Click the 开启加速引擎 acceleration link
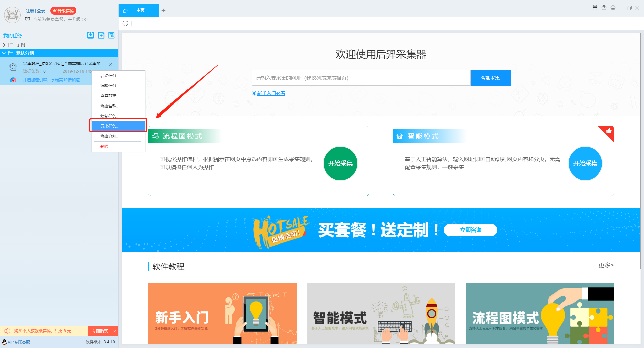 coord(51,80)
